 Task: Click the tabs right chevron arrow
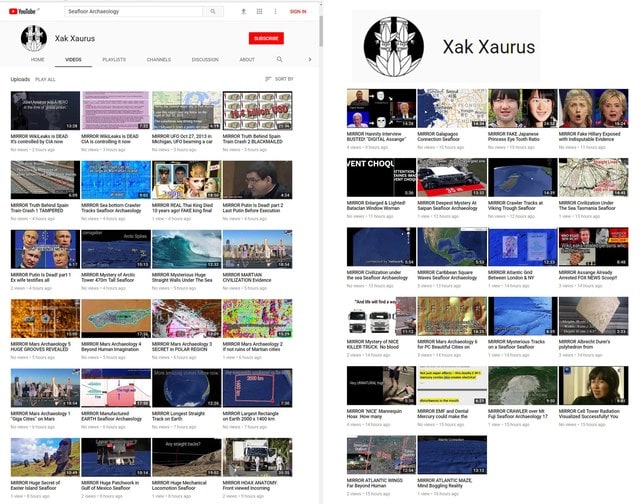pos(310,59)
